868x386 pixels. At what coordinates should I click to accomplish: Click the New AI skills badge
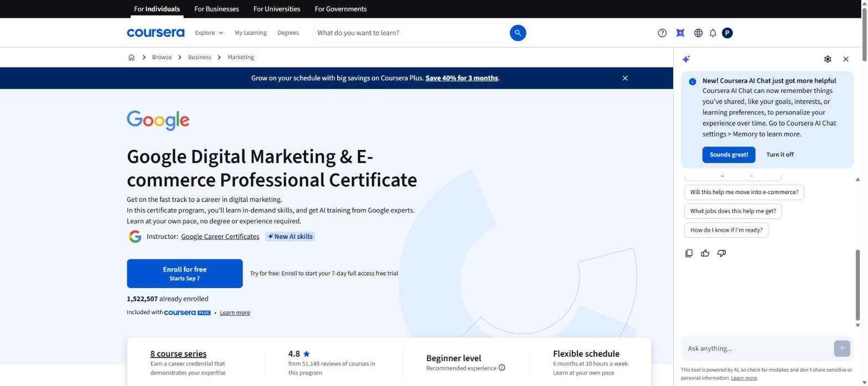coord(290,237)
